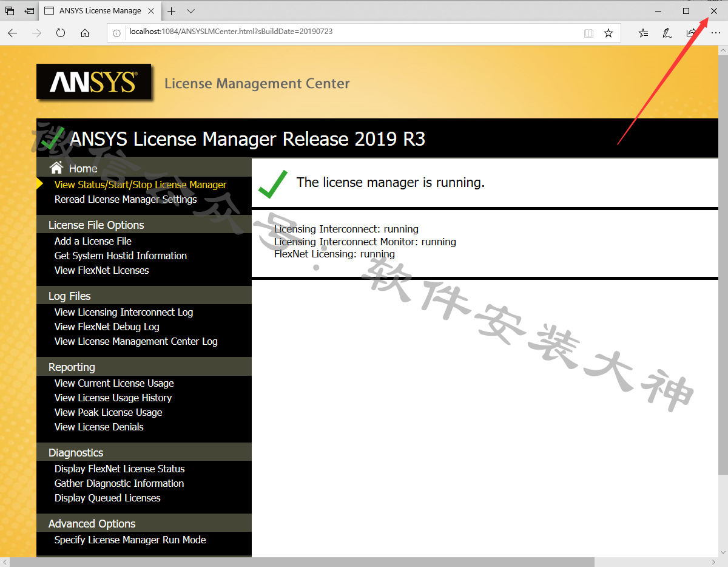Image resolution: width=728 pixels, height=567 pixels.
Task: Open Display Queued Licenses
Action: [107, 498]
